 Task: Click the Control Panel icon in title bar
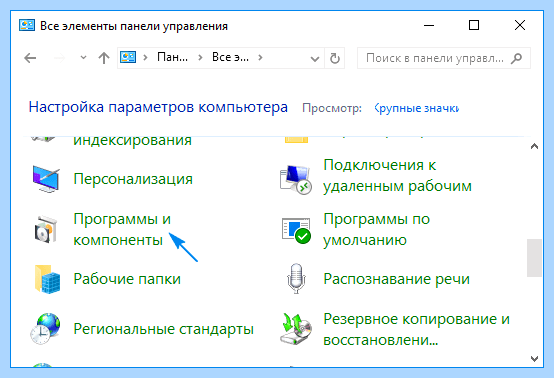pyautogui.click(x=27, y=25)
